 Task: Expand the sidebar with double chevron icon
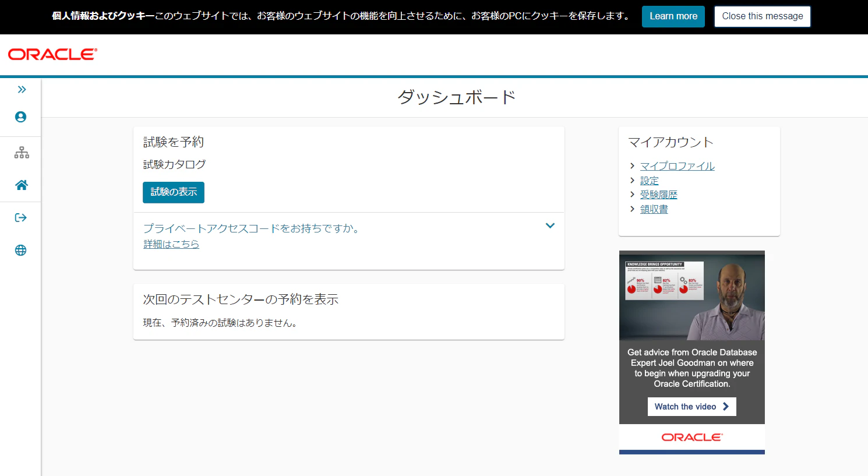(x=22, y=89)
